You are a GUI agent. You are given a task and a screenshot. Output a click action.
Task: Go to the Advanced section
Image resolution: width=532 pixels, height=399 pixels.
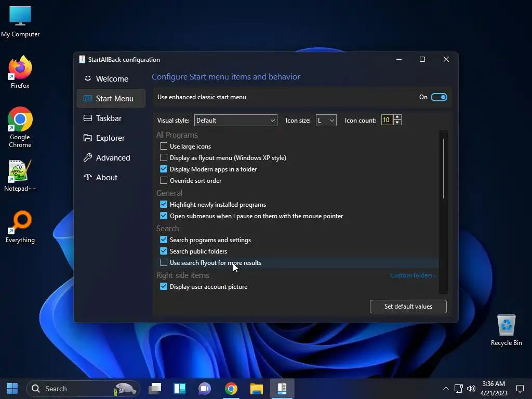(111, 157)
